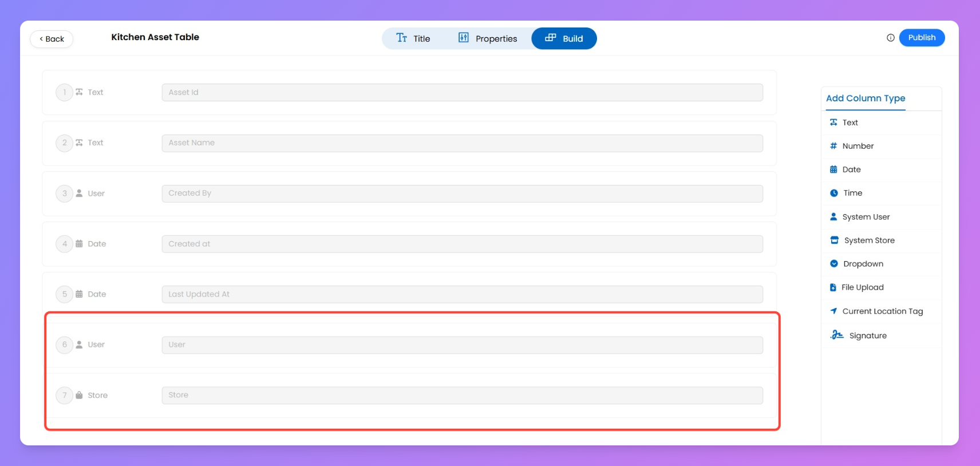This screenshot has height=466, width=980.
Task: Click the calendar icon next to Date in sidebar
Action: point(833,169)
